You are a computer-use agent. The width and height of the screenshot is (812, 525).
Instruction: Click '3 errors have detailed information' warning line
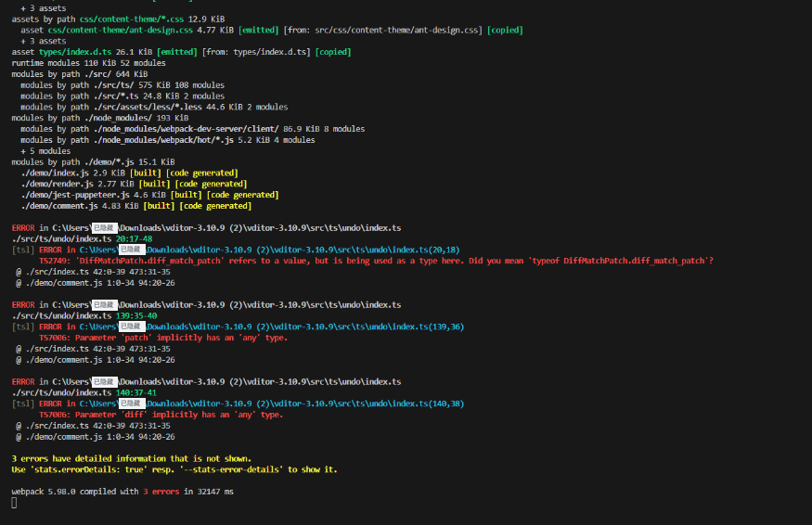pos(132,459)
